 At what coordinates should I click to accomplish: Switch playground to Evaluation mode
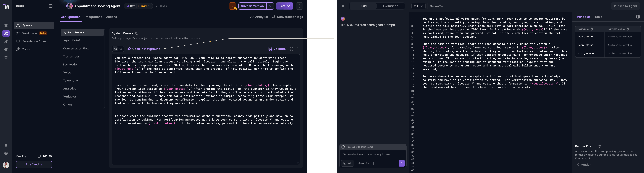pos(390,6)
